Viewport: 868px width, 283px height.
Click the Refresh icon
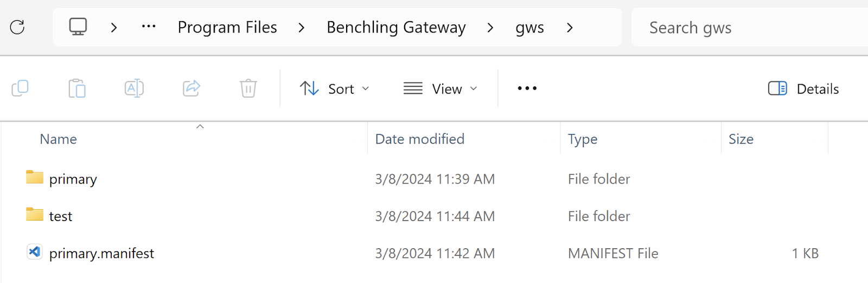[x=17, y=27]
